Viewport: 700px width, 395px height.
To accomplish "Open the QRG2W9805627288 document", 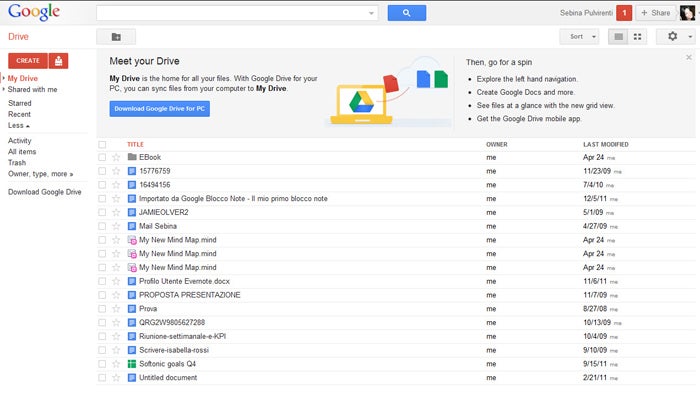I will pyautogui.click(x=172, y=323).
